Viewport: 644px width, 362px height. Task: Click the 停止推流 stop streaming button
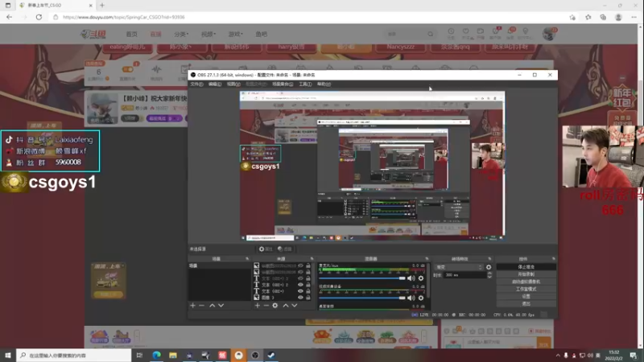click(526, 267)
